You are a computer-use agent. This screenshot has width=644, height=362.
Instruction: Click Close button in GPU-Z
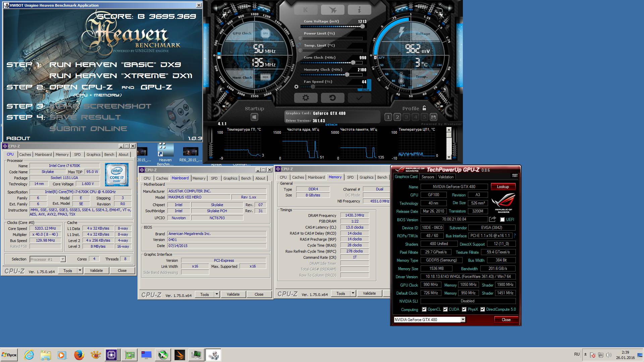(x=506, y=319)
